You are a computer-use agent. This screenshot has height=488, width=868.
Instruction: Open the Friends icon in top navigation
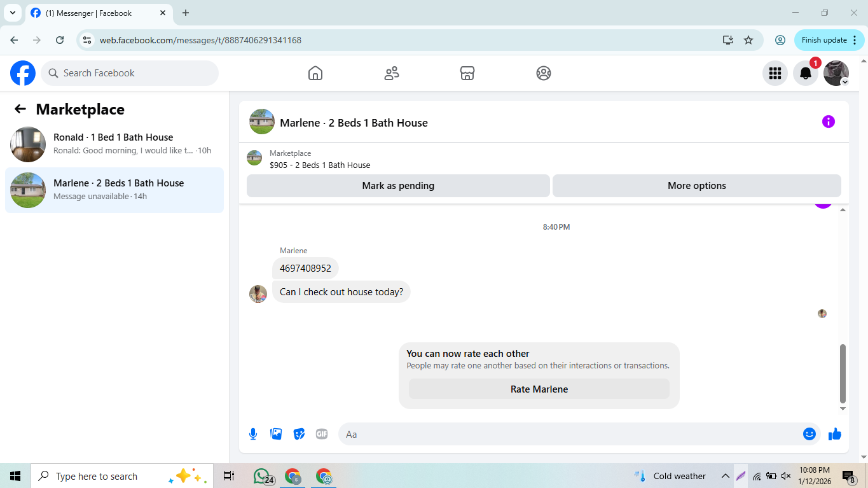point(392,73)
